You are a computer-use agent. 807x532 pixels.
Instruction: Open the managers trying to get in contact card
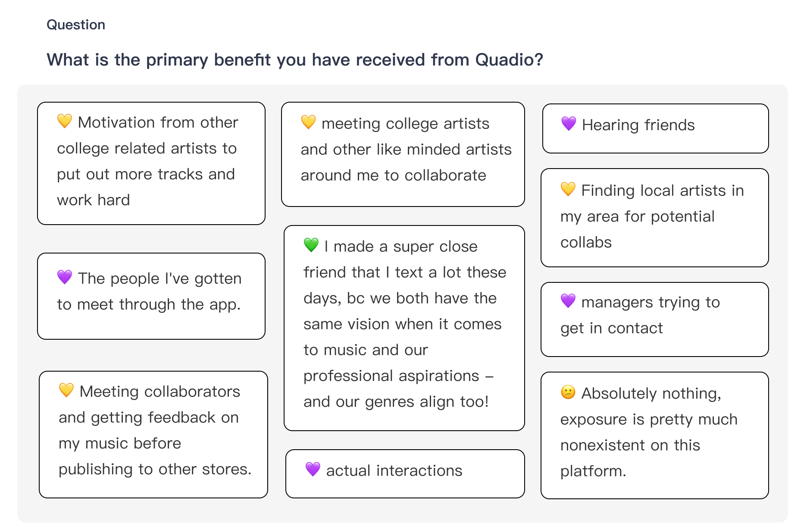click(654, 319)
